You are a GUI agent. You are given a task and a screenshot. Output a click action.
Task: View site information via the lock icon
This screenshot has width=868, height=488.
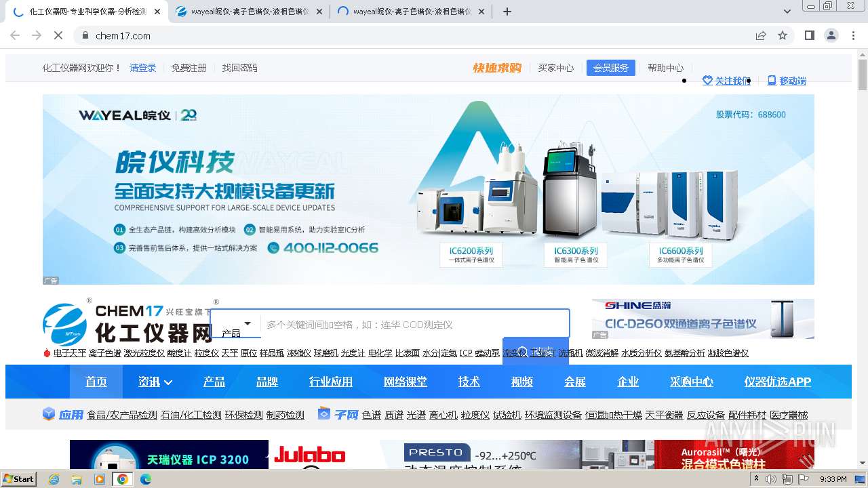(85, 35)
